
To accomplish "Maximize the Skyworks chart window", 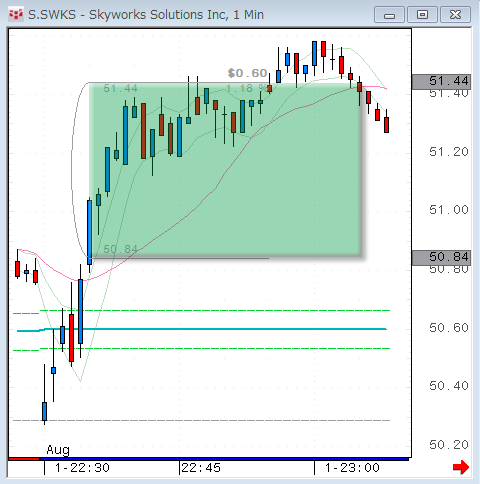I will coord(422,15).
